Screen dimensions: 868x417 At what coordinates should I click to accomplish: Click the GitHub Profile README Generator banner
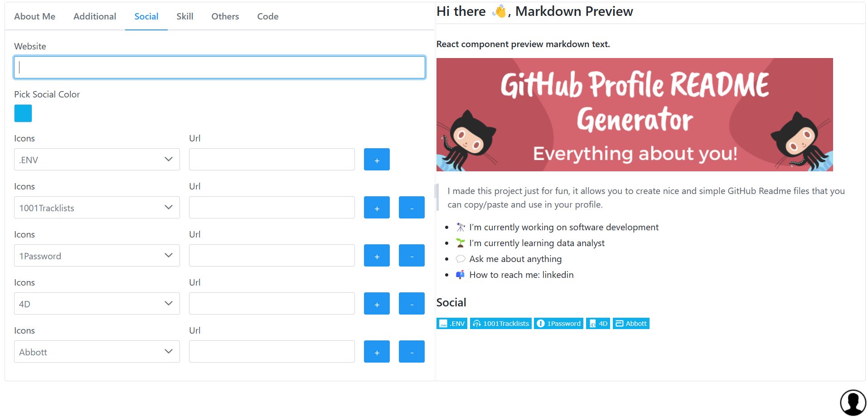[x=635, y=115]
